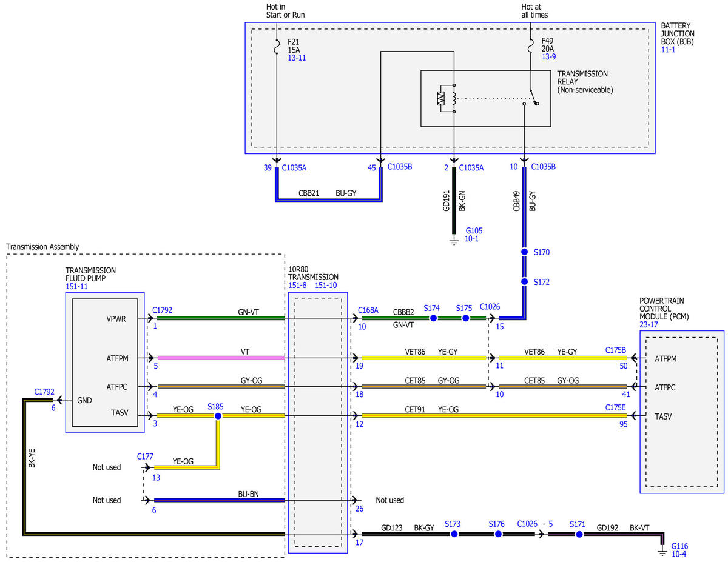Click the S173 splice dot

pos(454,534)
